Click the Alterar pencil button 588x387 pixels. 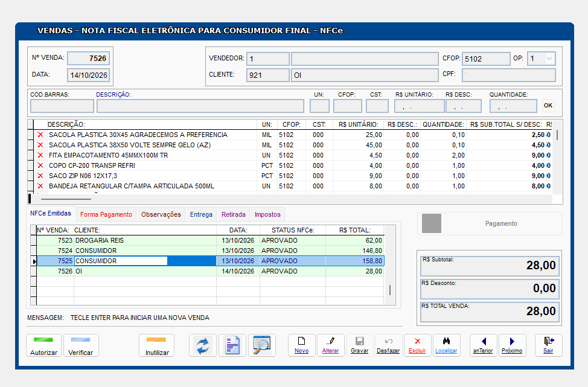[330, 345]
